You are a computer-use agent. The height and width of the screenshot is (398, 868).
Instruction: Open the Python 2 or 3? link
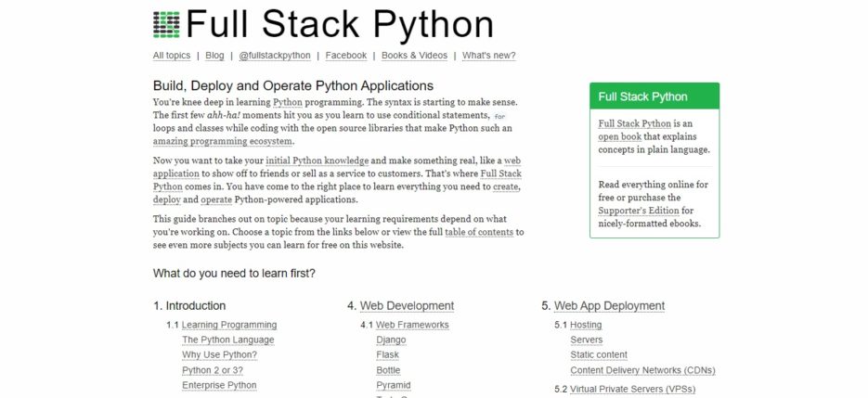pos(213,370)
